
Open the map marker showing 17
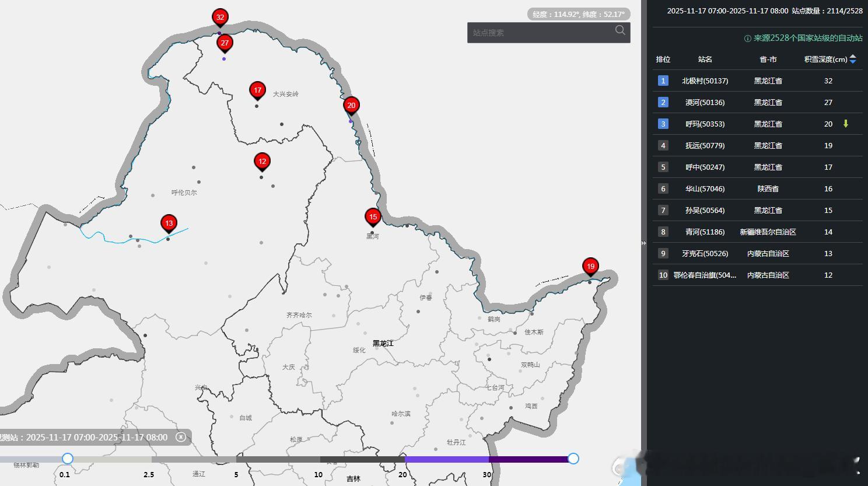257,91
